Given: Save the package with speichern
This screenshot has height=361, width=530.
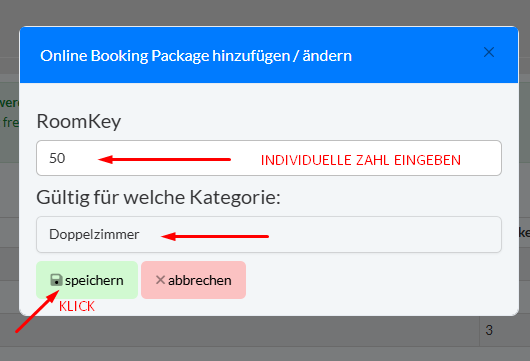Looking at the screenshot, I should click(87, 280).
